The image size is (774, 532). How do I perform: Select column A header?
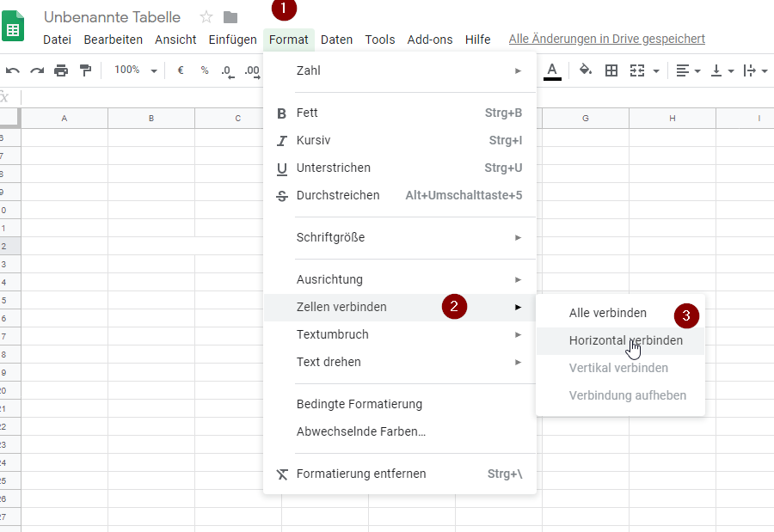tap(64, 119)
